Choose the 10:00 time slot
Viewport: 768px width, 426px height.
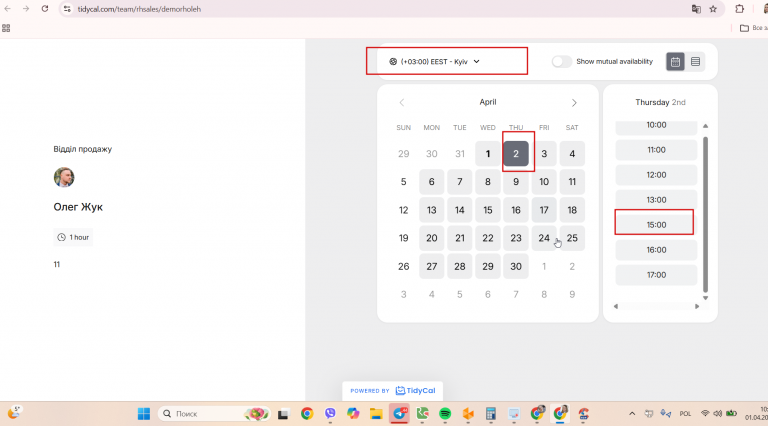pyautogui.click(x=656, y=127)
